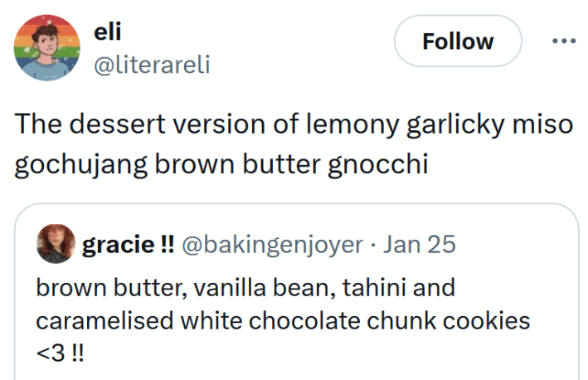Click the @bakingenjoyer handle
This screenshot has height=380, width=588.
pos(272,245)
